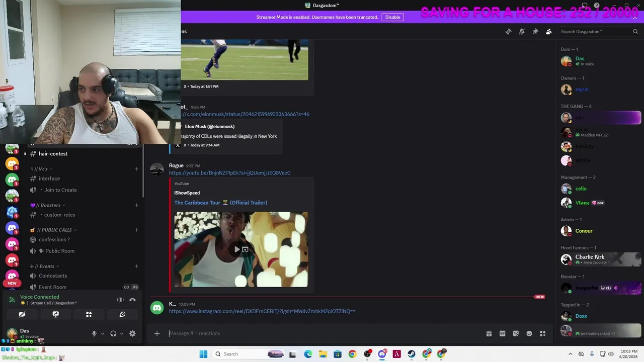This screenshot has height=362, width=644.
Task: Open File Explorer from the taskbar
Action: 323,354
